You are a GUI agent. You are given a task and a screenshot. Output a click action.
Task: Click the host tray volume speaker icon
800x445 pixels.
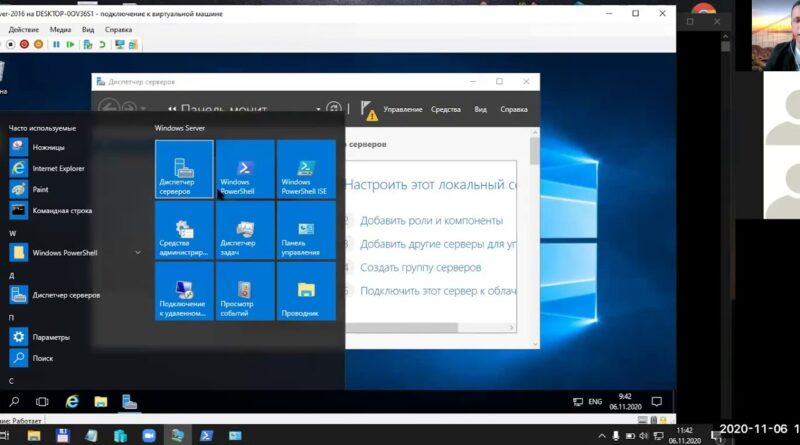644,436
